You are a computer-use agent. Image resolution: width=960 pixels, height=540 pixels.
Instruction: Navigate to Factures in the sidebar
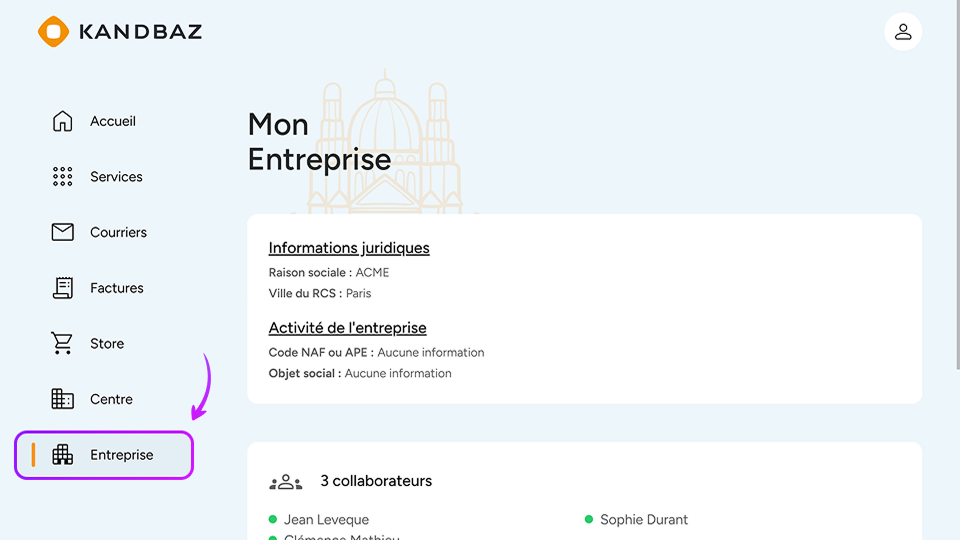117,288
